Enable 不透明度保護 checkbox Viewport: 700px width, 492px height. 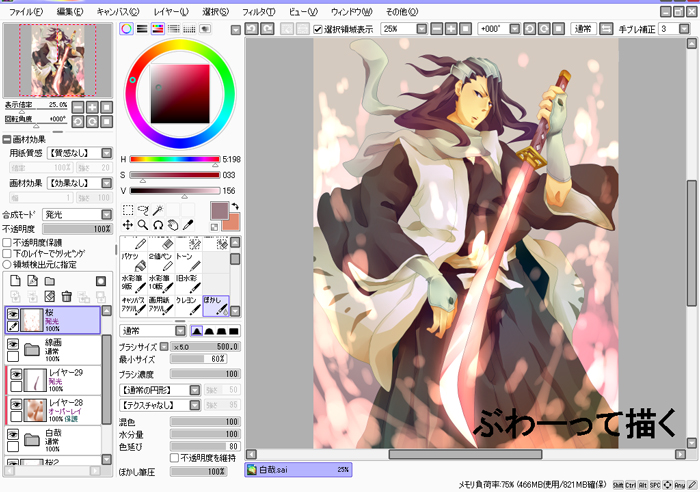[7, 242]
